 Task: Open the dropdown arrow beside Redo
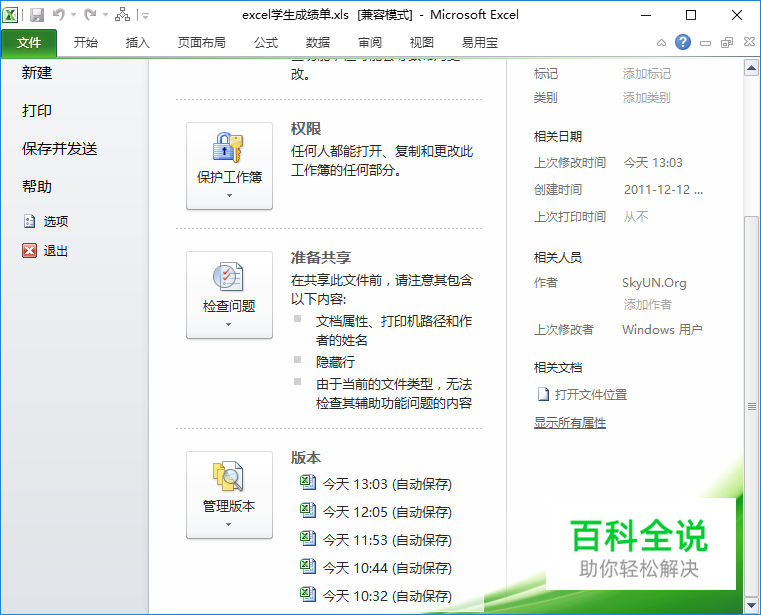(x=105, y=15)
